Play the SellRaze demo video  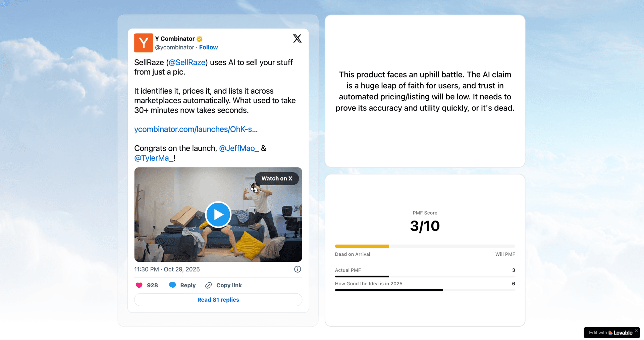point(218,214)
